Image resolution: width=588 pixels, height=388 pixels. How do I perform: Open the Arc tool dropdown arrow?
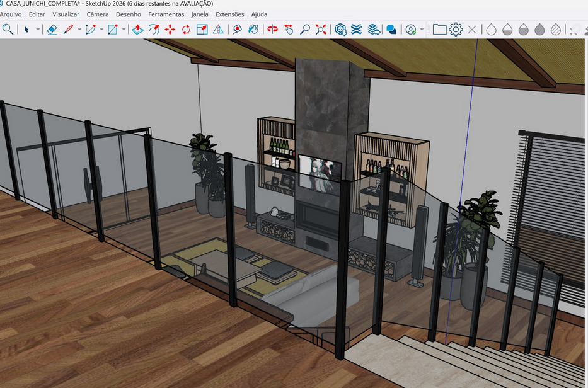(101, 30)
